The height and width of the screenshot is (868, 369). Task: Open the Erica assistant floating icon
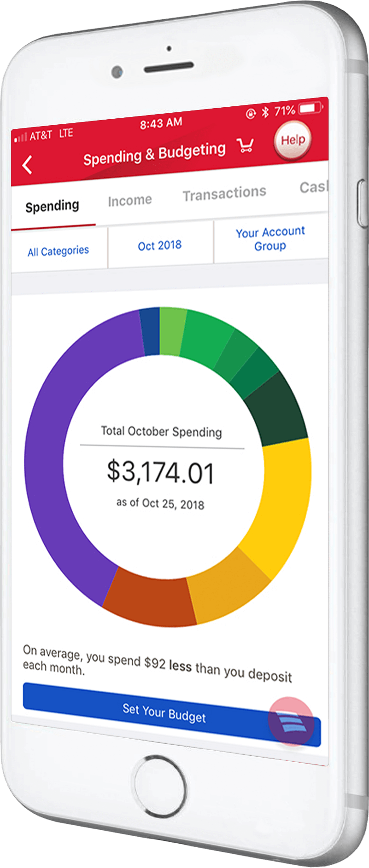[291, 721]
